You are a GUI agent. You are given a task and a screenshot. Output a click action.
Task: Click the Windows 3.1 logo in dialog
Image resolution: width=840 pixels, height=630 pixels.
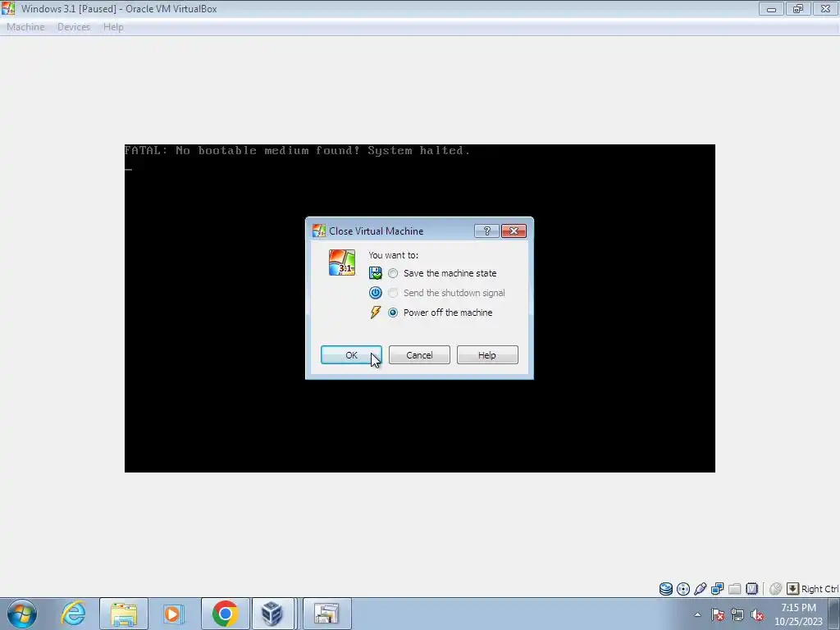pyautogui.click(x=342, y=262)
